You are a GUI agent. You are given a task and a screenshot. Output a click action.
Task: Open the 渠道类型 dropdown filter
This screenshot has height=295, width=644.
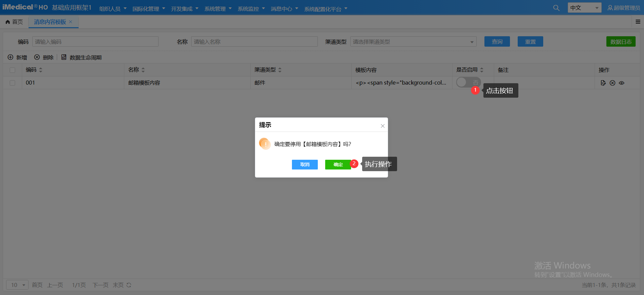(x=413, y=42)
